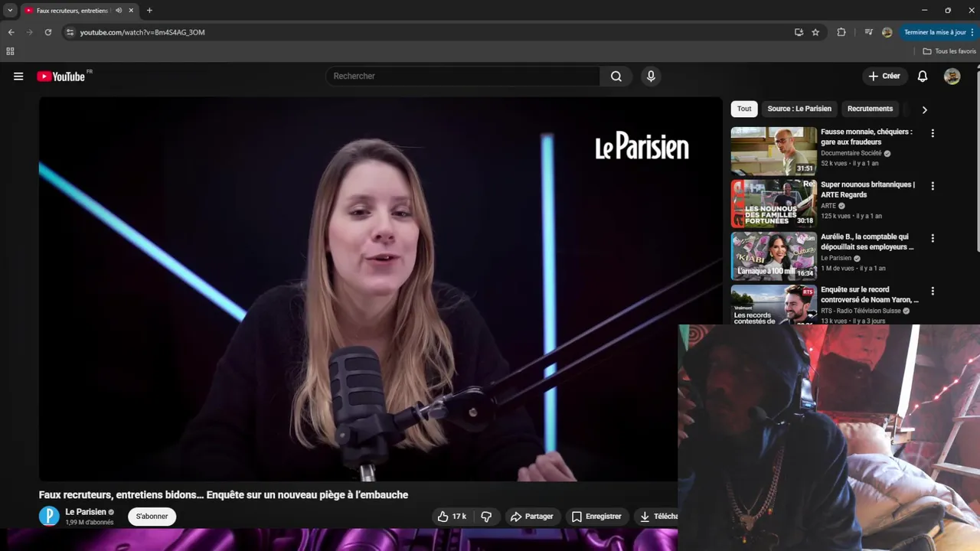Open options for Enquête sur le record video
Screen dimensions: 980x551
[x=933, y=292]
